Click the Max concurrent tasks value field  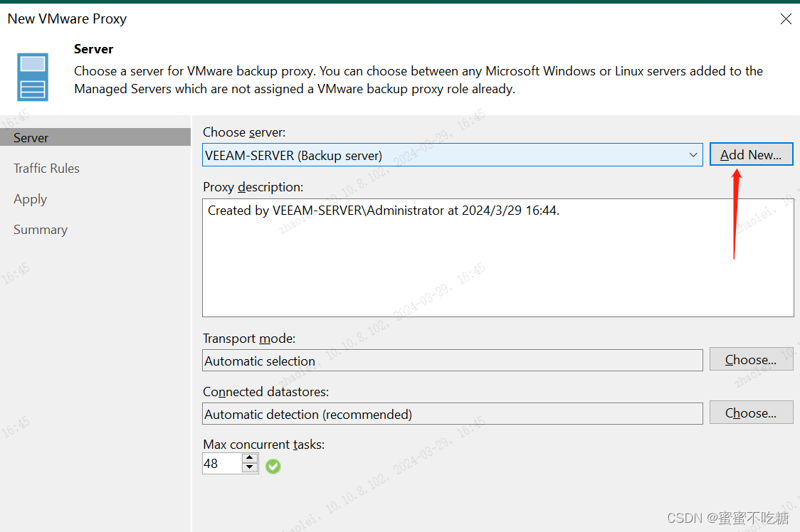click(x=222, y=464)
